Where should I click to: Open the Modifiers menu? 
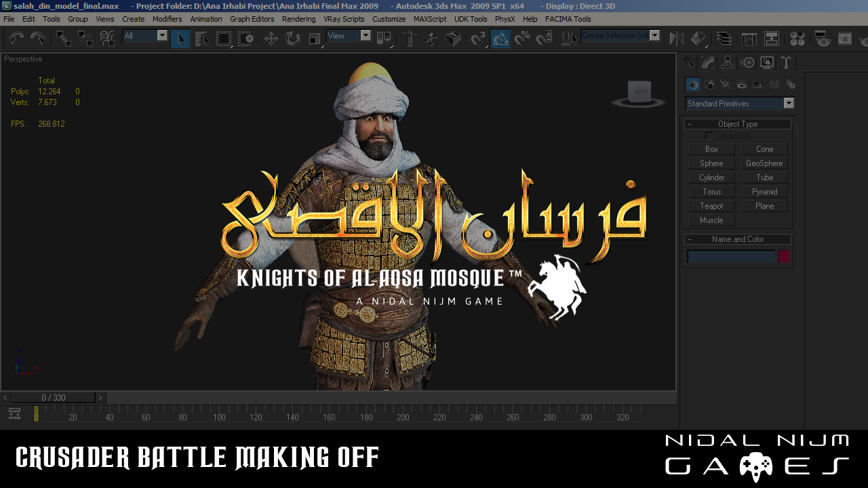167,19
